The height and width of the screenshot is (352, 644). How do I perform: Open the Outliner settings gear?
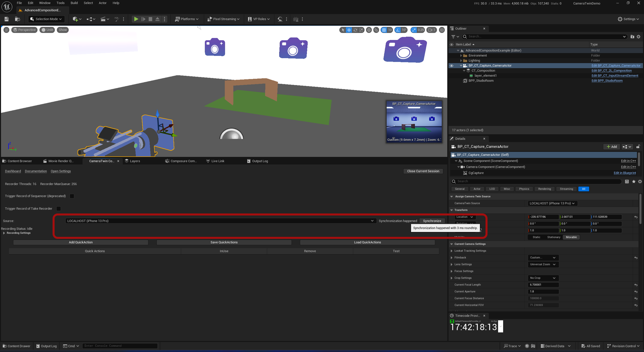pyautogui.click(x=638, y=37)
